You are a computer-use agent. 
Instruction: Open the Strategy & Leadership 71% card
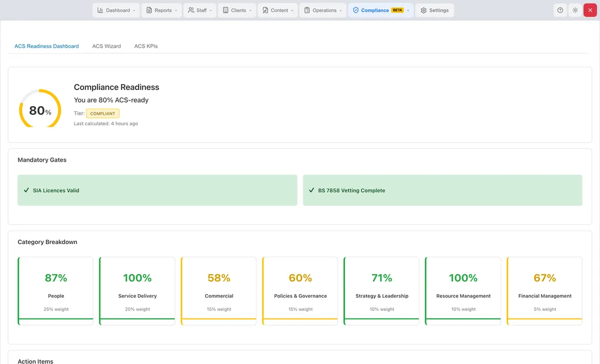[381, 291]
